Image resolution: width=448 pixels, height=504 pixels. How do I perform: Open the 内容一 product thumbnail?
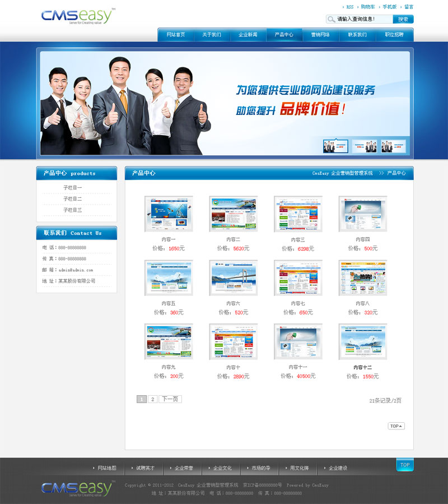169,214
